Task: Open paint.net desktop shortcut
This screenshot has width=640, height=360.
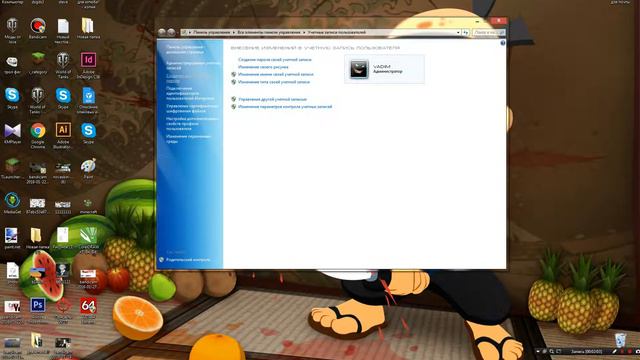Action: [x=11, y=238]
